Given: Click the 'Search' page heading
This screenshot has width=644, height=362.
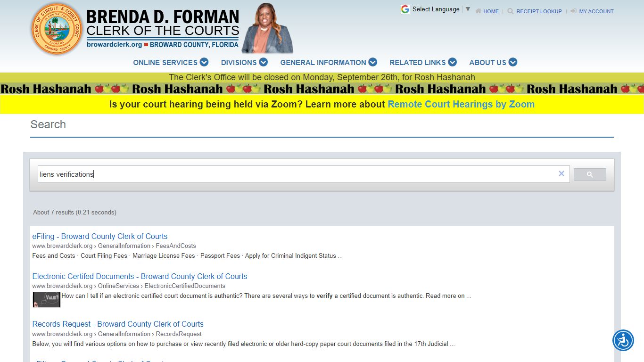Looking at the screenshot, I should [x=48, y=124].
